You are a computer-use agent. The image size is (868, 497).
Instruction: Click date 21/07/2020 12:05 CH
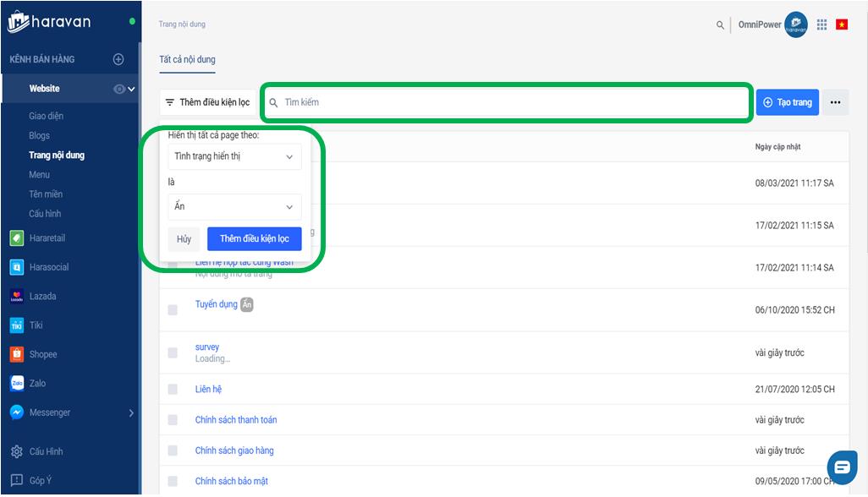click(x=795, y=389)
